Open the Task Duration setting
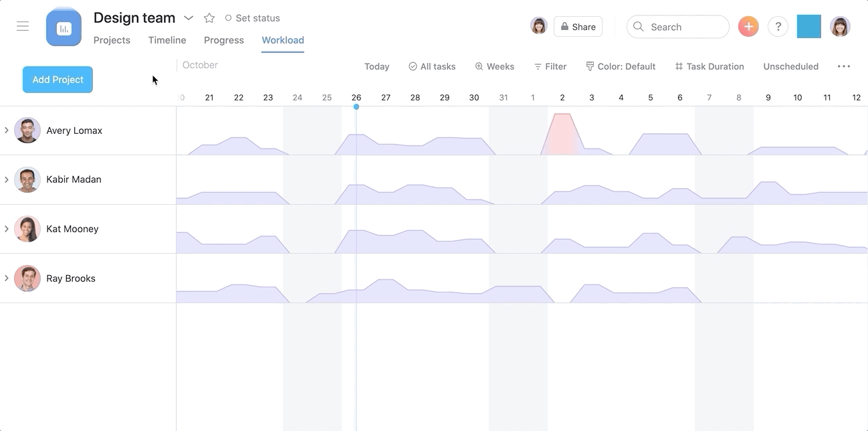This screenshot has width=868, height=431. [710, 66]
